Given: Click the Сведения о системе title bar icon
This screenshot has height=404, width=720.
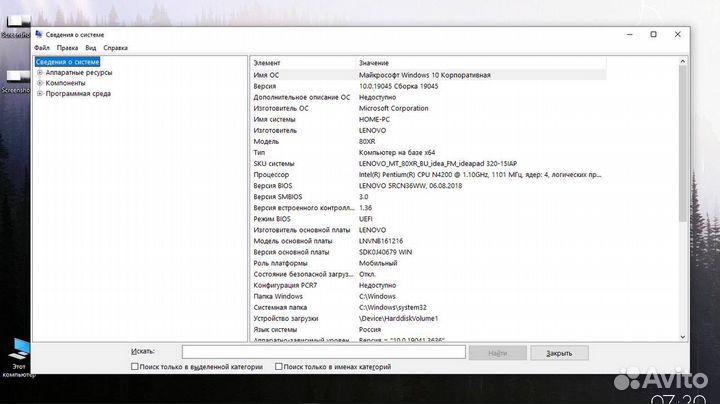Looking at the screenshot, I should pos(39,34).
